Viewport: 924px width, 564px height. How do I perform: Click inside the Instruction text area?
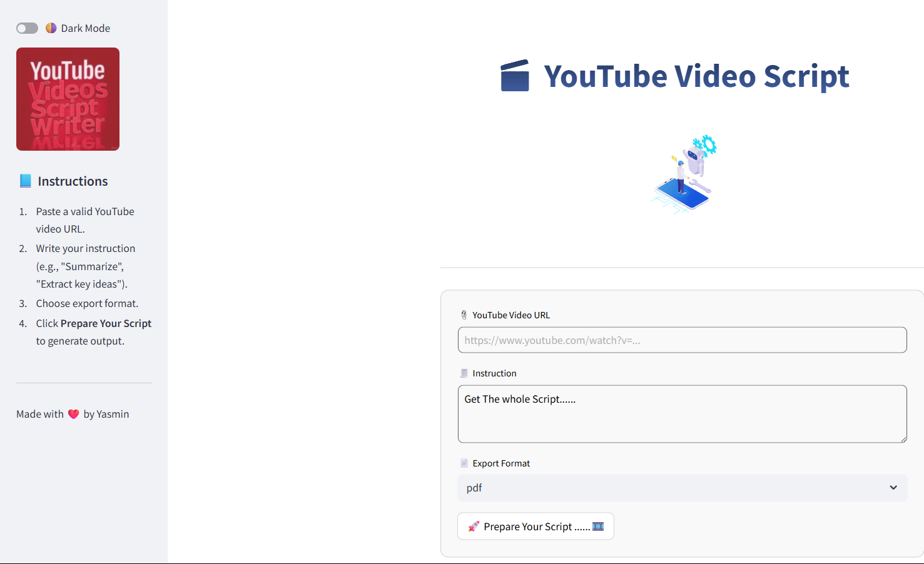(x=682, y=414)
